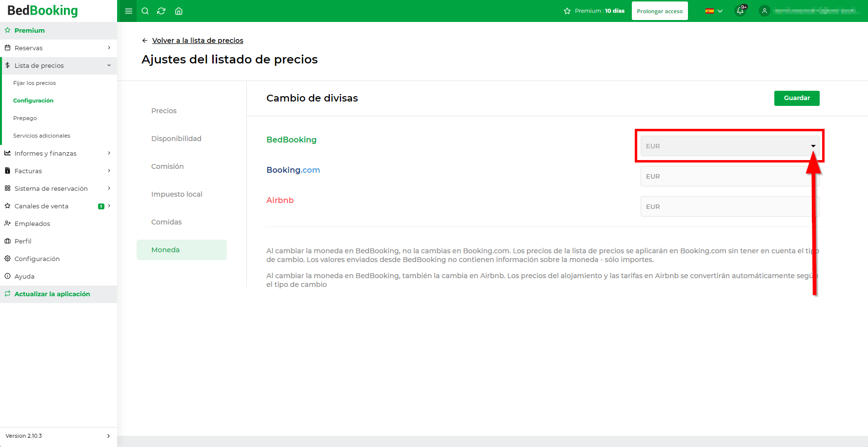This screenshot has height=447, width=868.
Task: Click the refresh icon in top bar
Action: (x=161, y=11)
